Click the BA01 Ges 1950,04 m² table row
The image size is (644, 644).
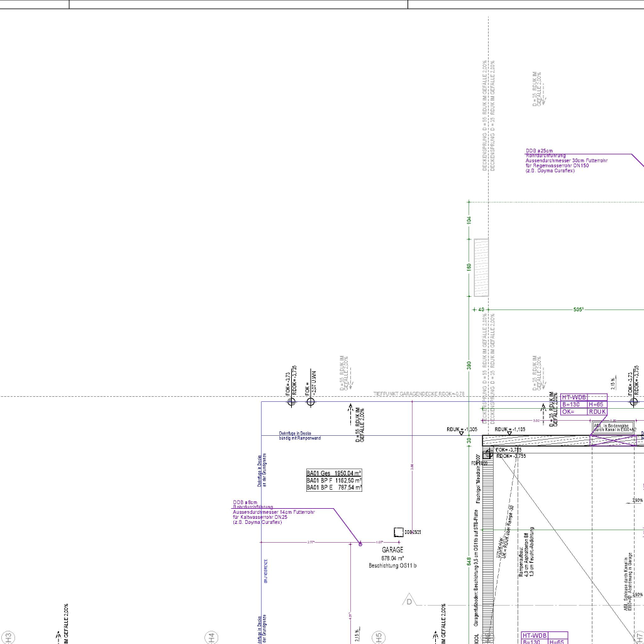pyautogui.click(x=334, y=473)
